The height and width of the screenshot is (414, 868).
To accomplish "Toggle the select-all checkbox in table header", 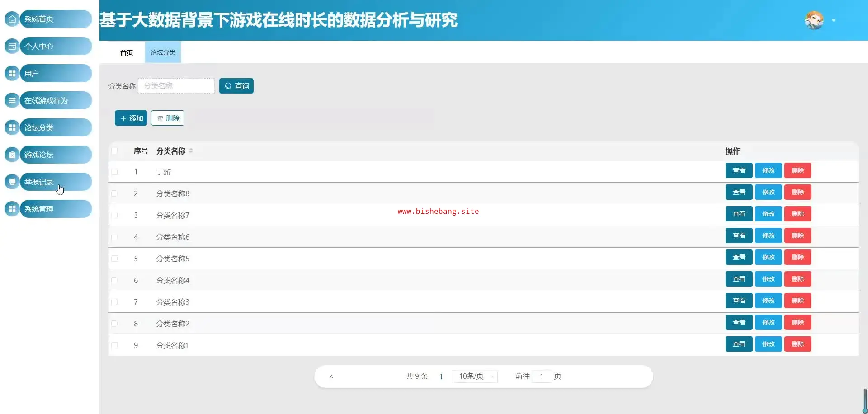I will pos(114,151).
